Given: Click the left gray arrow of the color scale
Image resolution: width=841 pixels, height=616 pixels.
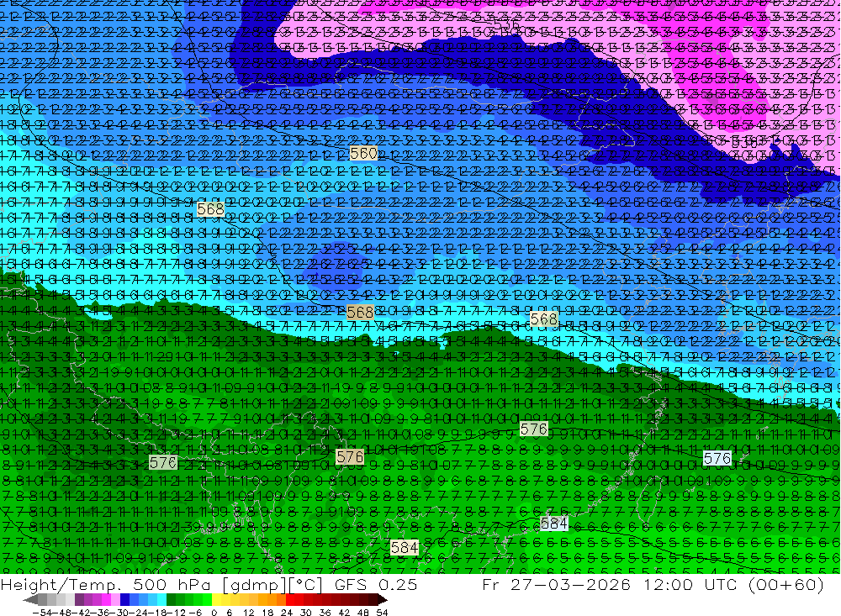Looking at the screenshot, I should click(30, 600).
